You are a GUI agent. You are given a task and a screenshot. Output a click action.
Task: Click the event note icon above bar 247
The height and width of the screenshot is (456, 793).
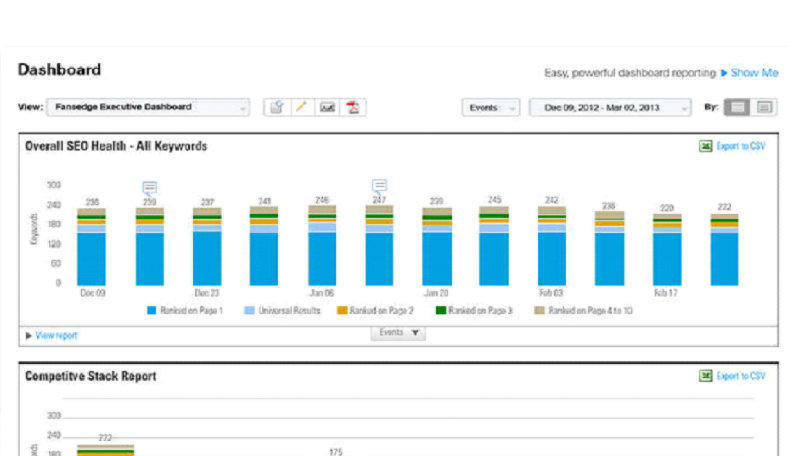pyautogui.click(x=379, y=186)
